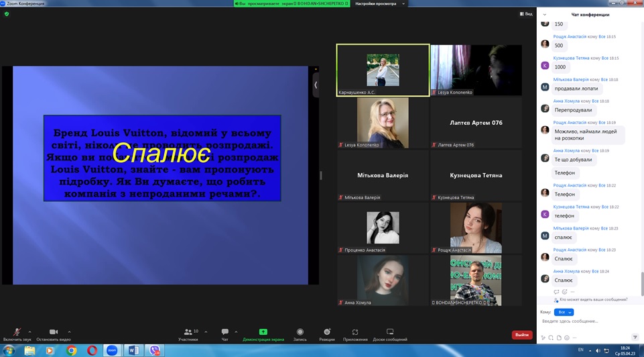Send chat message with arrow icon
Viewport: 644px width, 357px height.
[x=635, y=338]
